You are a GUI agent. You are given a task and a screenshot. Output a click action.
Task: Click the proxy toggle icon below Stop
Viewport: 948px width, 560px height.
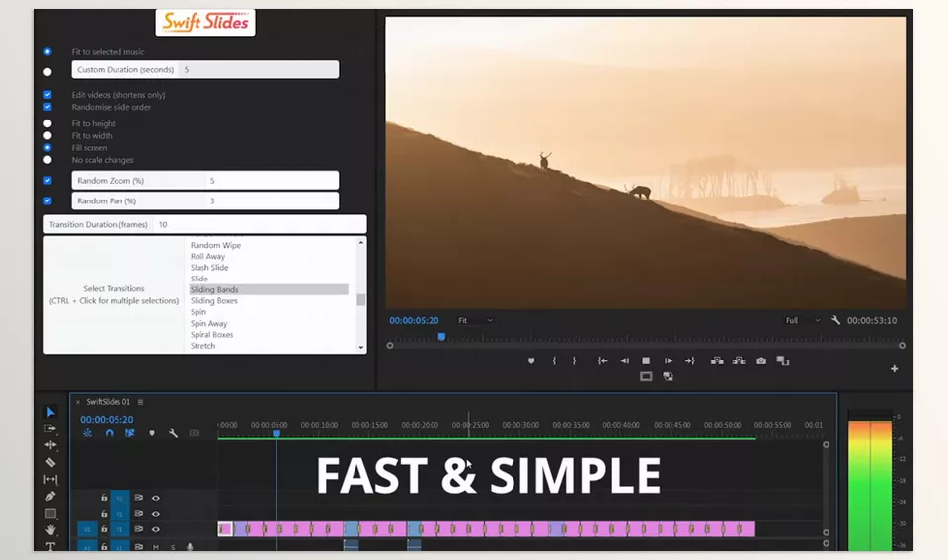(x=669, y=376)
